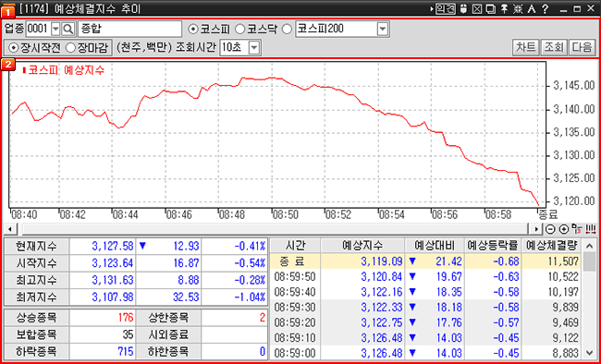Viewport: 601px width, 364px height.
Task: Select the 08:59:30 time row
Action: (426, 308)
